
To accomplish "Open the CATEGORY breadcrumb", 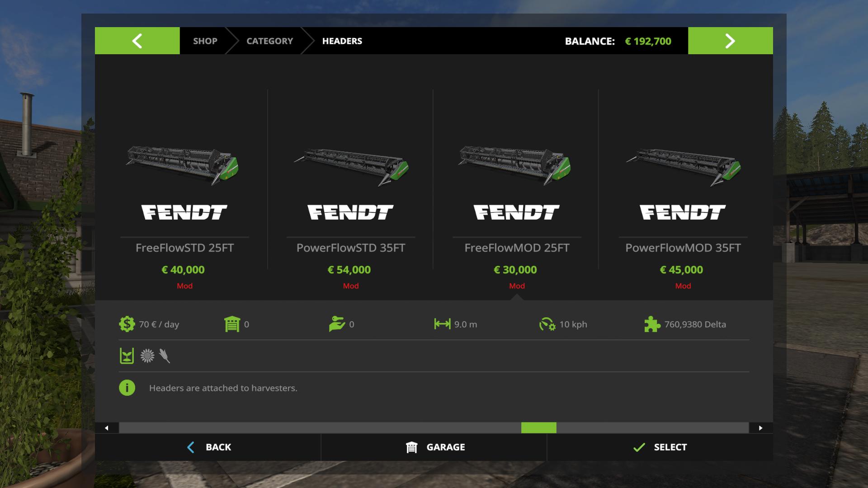I will 269,41.
